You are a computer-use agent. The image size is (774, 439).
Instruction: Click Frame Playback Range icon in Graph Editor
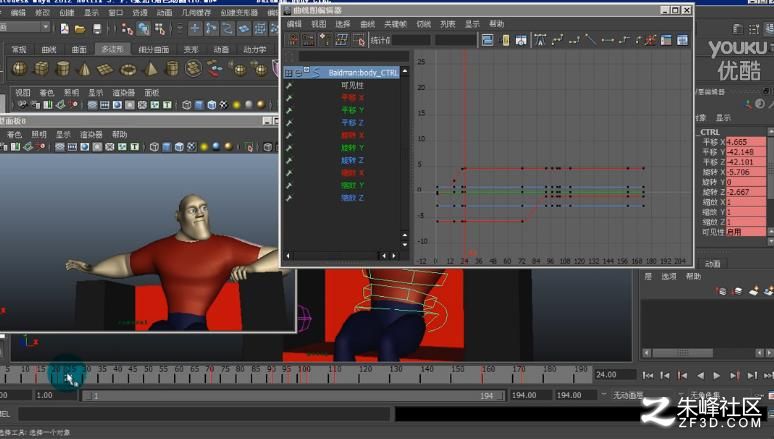505,40
